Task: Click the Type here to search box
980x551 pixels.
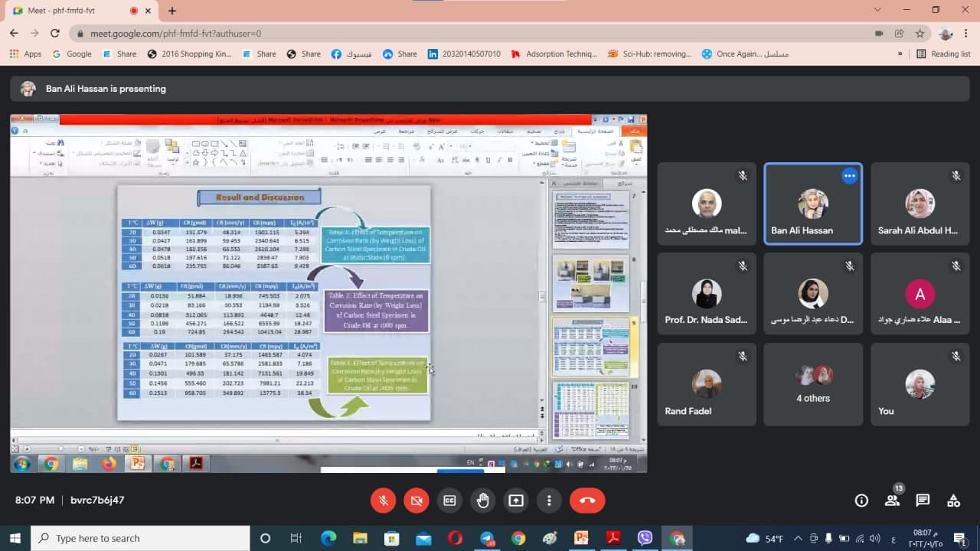Action: click(x=140, y=538)
